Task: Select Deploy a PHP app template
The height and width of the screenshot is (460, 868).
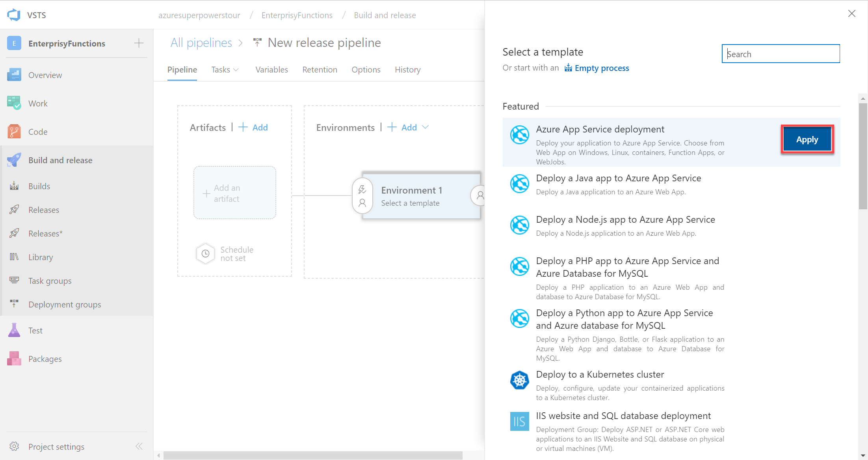Action: tap(627, 267)
